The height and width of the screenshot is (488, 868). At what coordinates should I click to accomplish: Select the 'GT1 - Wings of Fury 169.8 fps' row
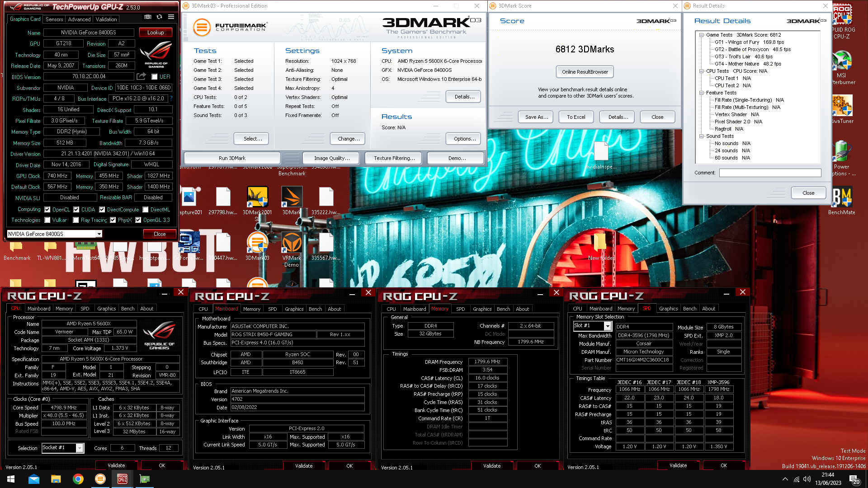[749, 42]
